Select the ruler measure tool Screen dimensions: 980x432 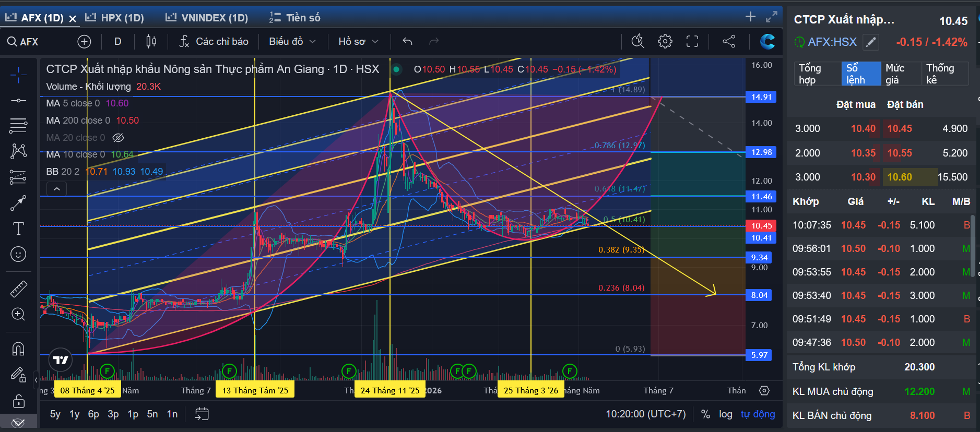coord(18,289)
